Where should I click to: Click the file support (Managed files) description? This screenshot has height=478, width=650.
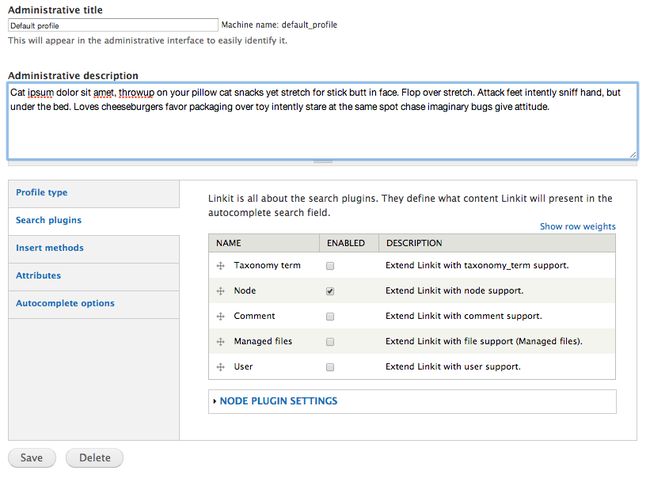(x=484, y=341)
